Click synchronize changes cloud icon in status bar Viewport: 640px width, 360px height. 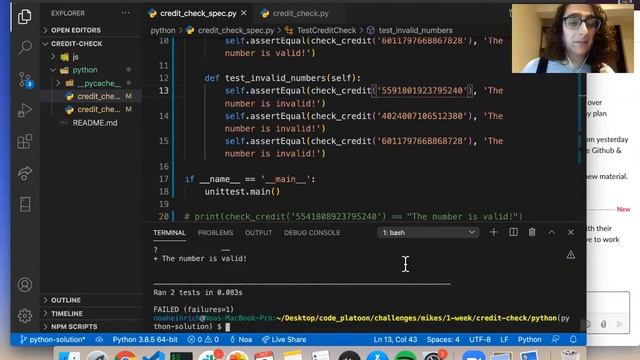coord(99,339)
